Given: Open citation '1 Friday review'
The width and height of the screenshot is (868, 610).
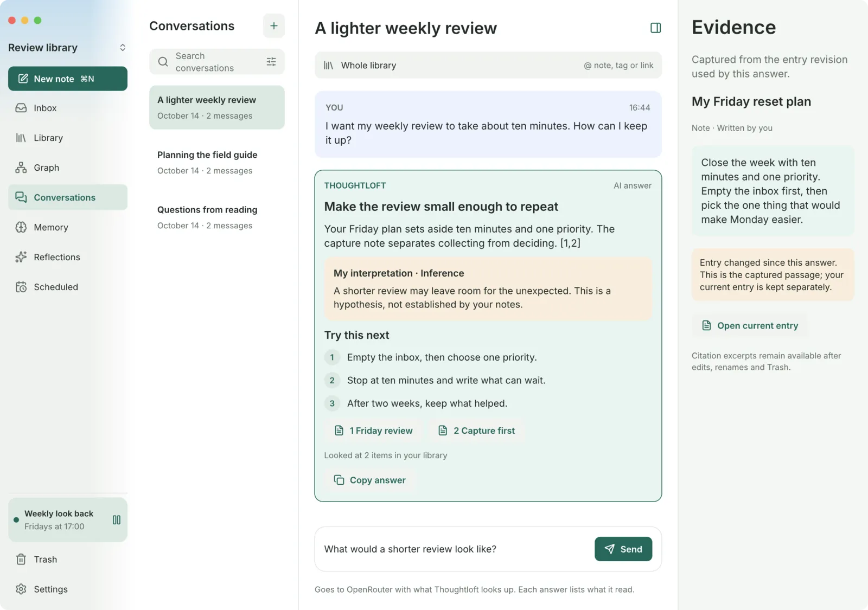Looking at the screenshot, I should (373, 431).
